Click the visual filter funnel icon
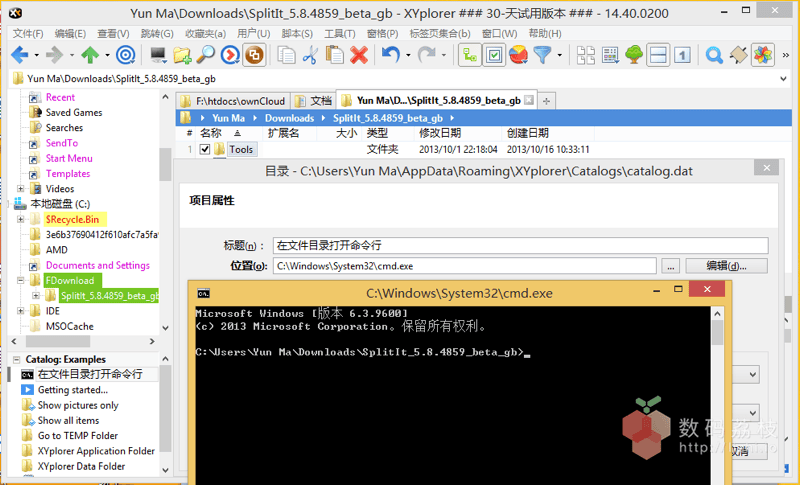Image resolution: width=800 pixels, height=485 pixels. [543, 55]
